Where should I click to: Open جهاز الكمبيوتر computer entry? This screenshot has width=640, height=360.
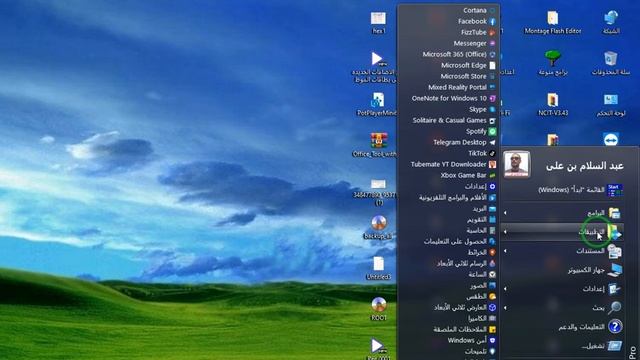tap(563, 270)
